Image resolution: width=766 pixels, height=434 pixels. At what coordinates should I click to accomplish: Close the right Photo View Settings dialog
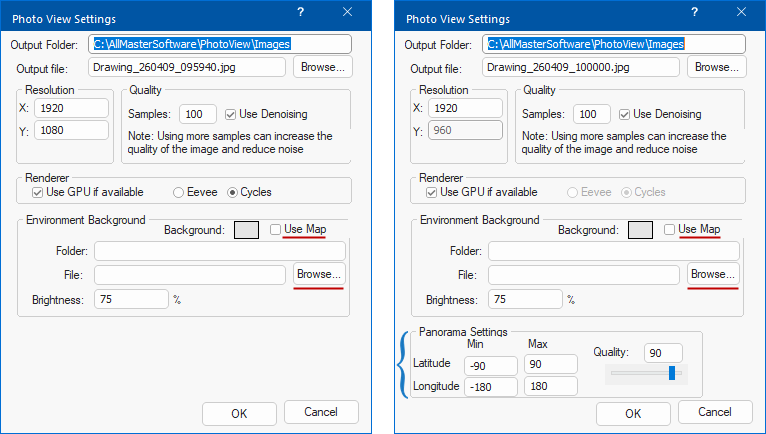pyautogui.click(x=741, y=11)
